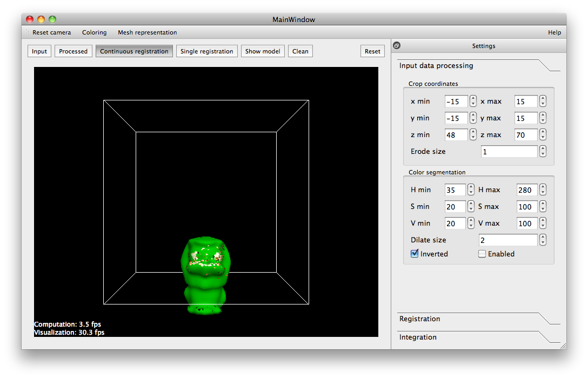588x379 pixels.
Task: Click the z min value field
Action: (456, 135)
